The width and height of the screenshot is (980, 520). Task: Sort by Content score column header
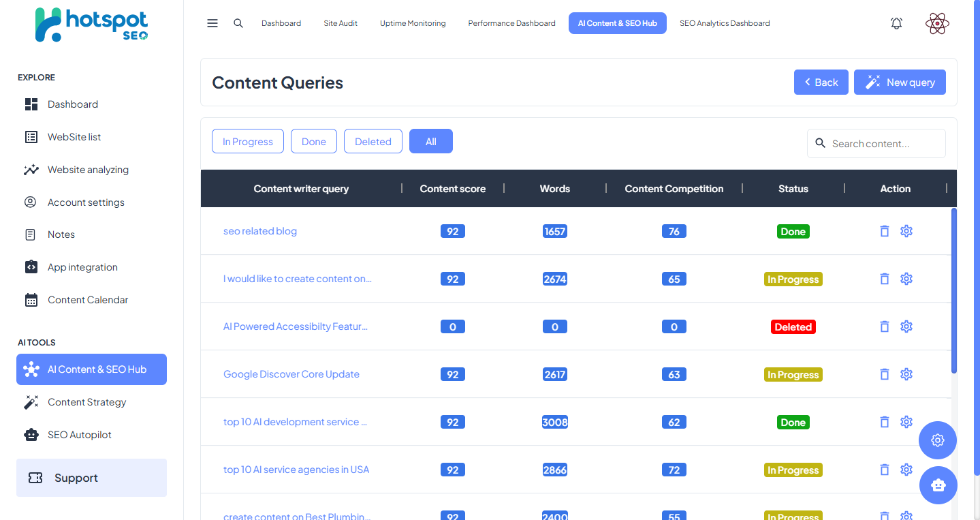pos(453,189)
